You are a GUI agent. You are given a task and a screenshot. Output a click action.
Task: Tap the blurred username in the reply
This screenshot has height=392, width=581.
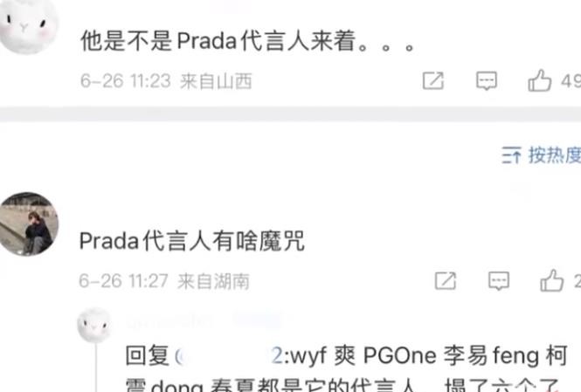169,320
